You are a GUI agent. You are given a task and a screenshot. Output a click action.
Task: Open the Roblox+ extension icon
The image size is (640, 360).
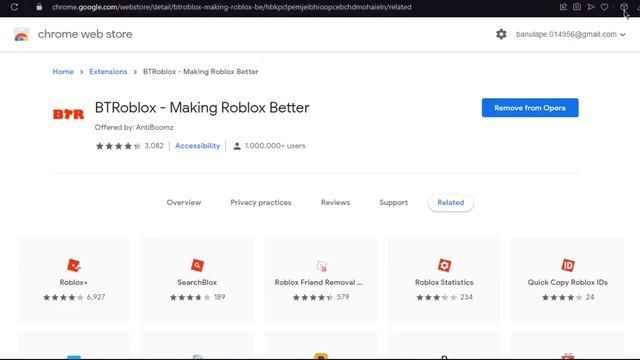click(x=74, y=265)
